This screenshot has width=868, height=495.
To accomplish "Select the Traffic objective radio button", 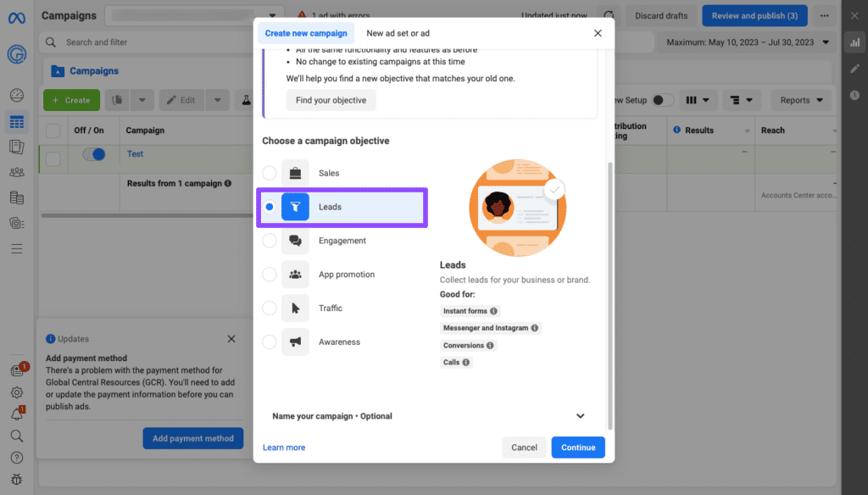I will pos(270,308).
